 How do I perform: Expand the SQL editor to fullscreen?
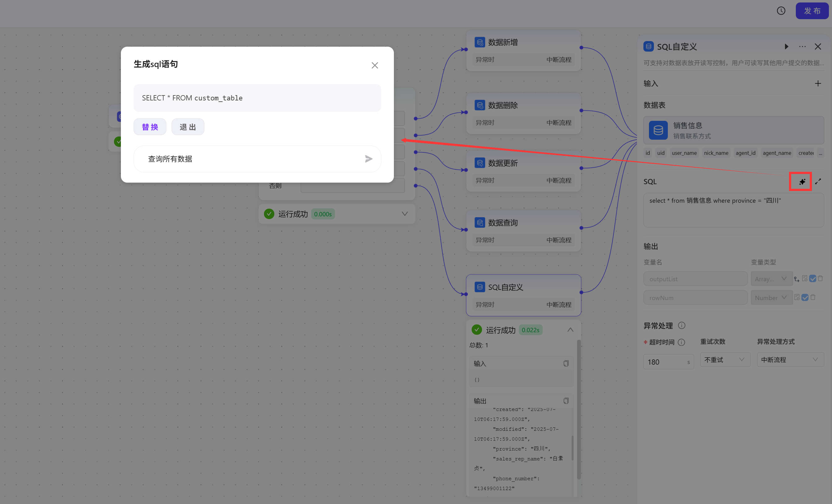pos(818,182)
